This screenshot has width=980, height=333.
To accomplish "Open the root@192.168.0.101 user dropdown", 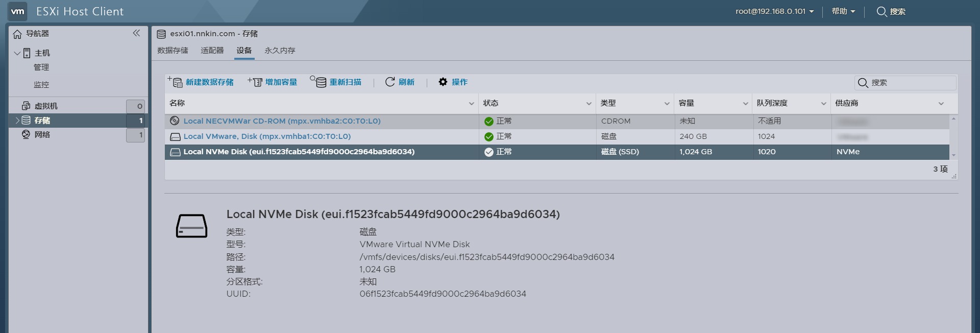I will [x=774, y=11].
